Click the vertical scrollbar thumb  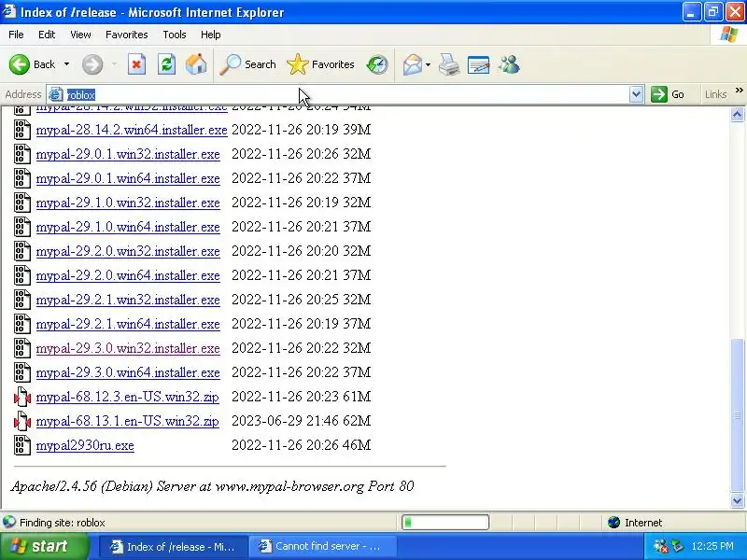click(737, 415)
